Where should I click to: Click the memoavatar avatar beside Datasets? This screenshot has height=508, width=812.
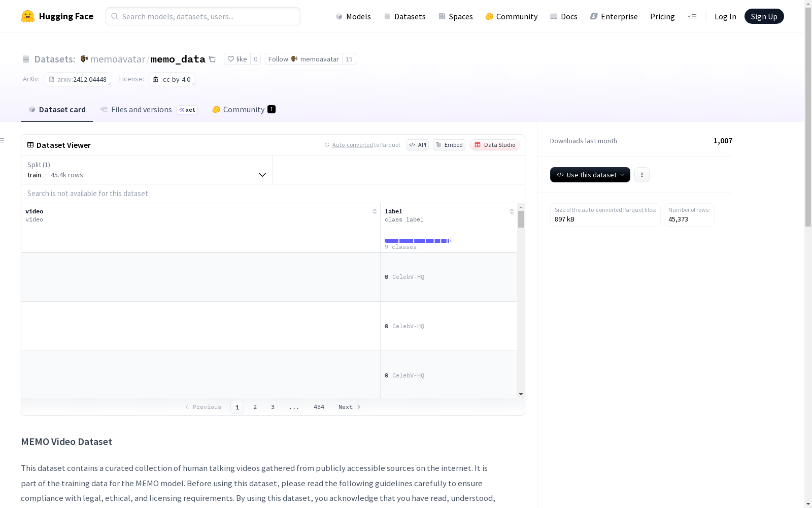84,59
